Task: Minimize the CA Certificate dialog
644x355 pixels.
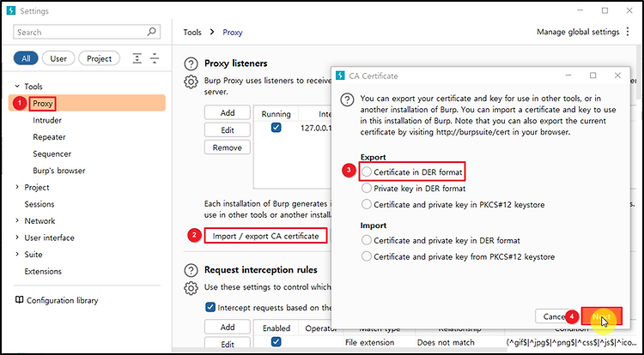Action: 568,75
